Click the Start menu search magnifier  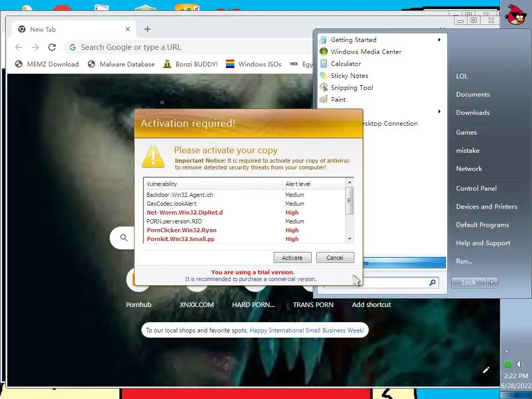tap(433, 282)
